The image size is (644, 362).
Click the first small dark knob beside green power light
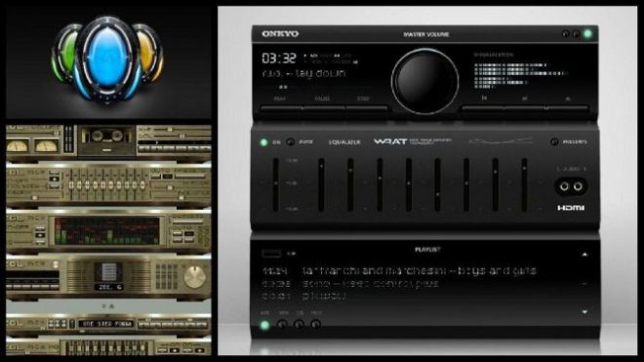pyautogui.click(x=566, y=34)
